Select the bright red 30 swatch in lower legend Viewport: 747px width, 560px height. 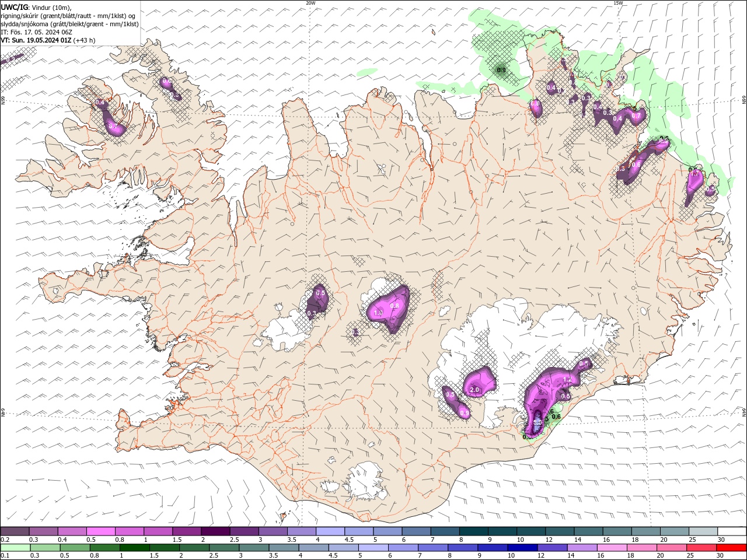(732, 548)
